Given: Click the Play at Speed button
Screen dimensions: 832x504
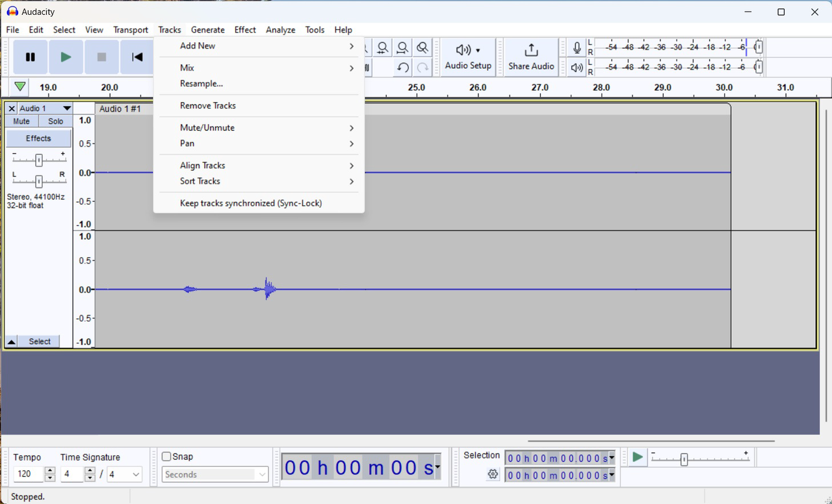Looking at the screenshot, I should click(638, 457).
